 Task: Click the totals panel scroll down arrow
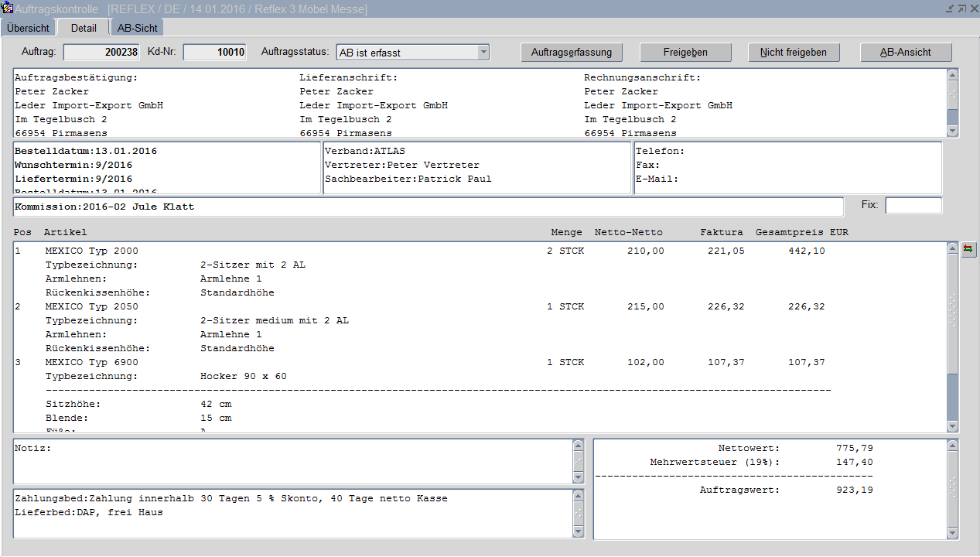[x=953, y=533]
